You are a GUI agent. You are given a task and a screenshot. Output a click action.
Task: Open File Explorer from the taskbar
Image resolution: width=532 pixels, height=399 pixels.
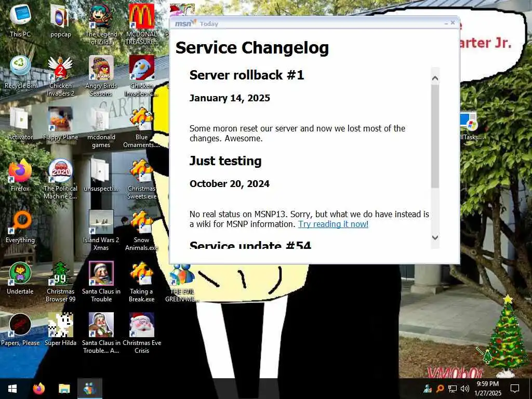pos(64,389)
